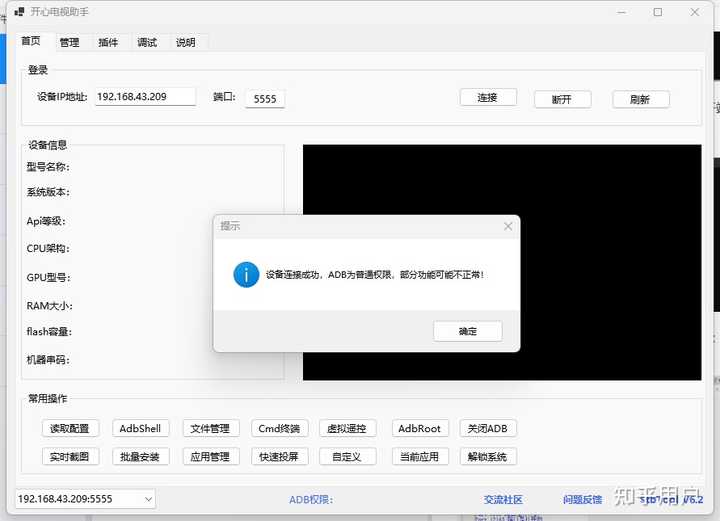The height and width of the screenshot is (521, 720).
Task: Click the AdbRoot button
Action: [x=420, y=428]
